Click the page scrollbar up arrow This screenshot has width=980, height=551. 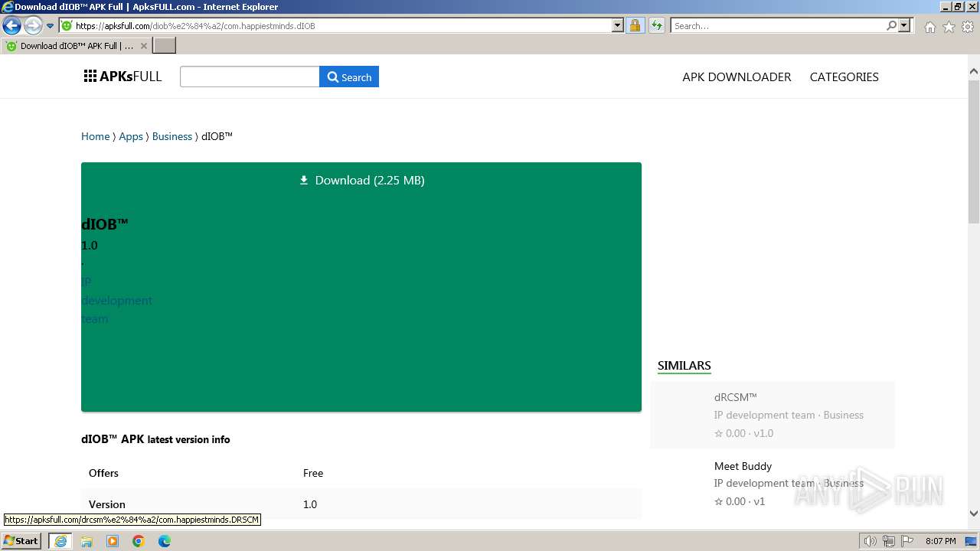(974, 72)
